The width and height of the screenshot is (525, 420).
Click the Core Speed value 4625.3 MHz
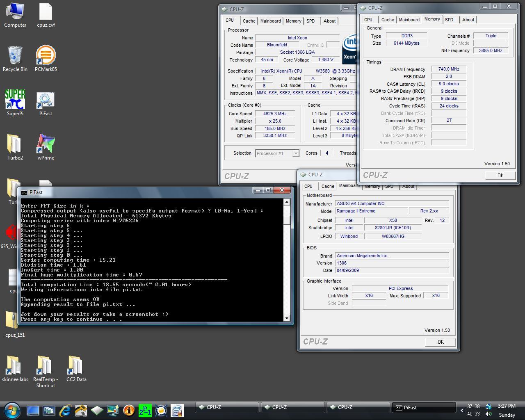(275, 114)
